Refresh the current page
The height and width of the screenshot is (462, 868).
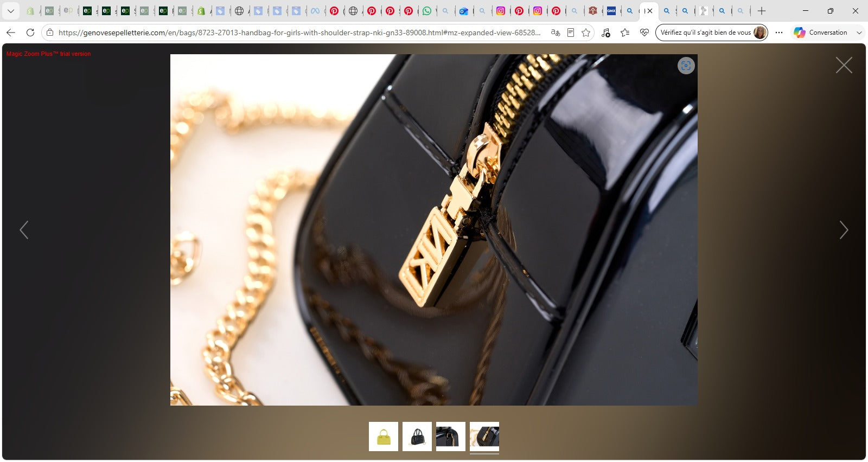(30, 33)
